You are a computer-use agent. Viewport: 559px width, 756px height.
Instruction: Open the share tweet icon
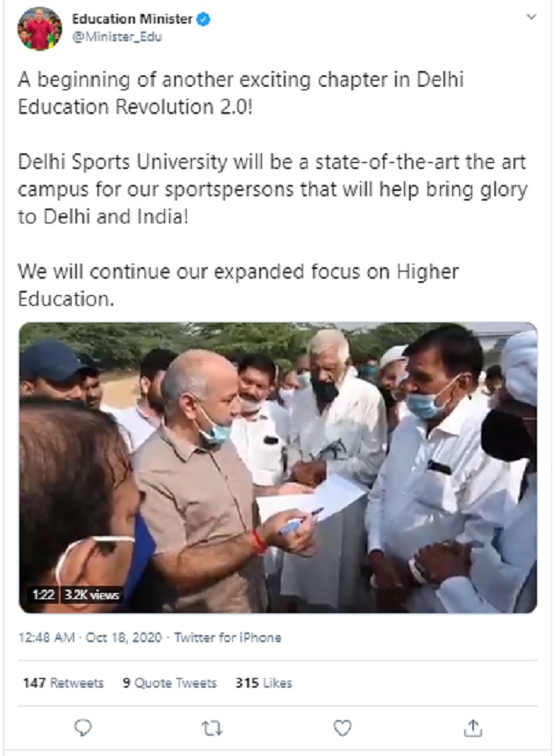(473, 727)
